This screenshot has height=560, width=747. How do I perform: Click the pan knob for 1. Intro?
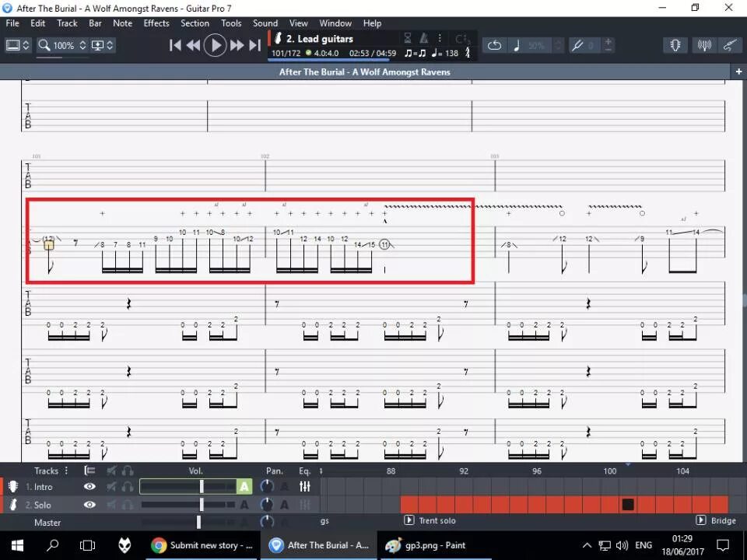coord(267,486)
